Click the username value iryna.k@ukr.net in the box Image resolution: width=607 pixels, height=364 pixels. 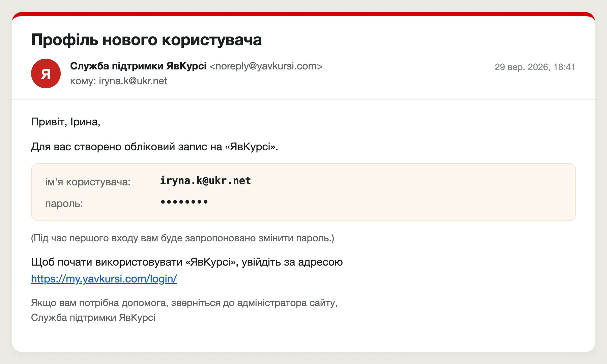click(205, 181)
